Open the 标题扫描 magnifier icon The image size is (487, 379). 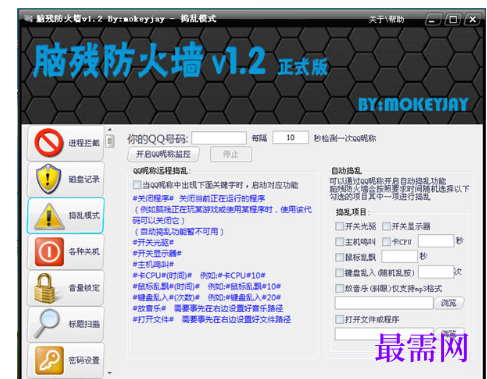pos(47,323)
